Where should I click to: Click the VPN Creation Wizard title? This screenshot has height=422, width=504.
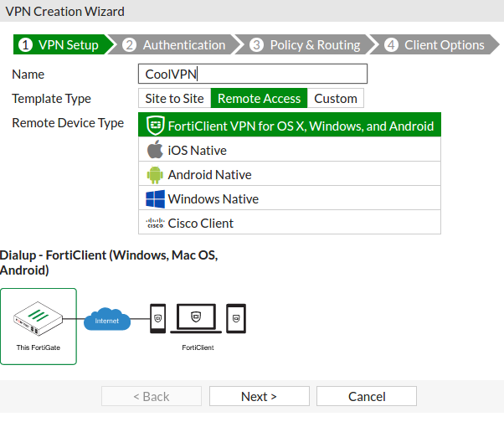(65, 11)
